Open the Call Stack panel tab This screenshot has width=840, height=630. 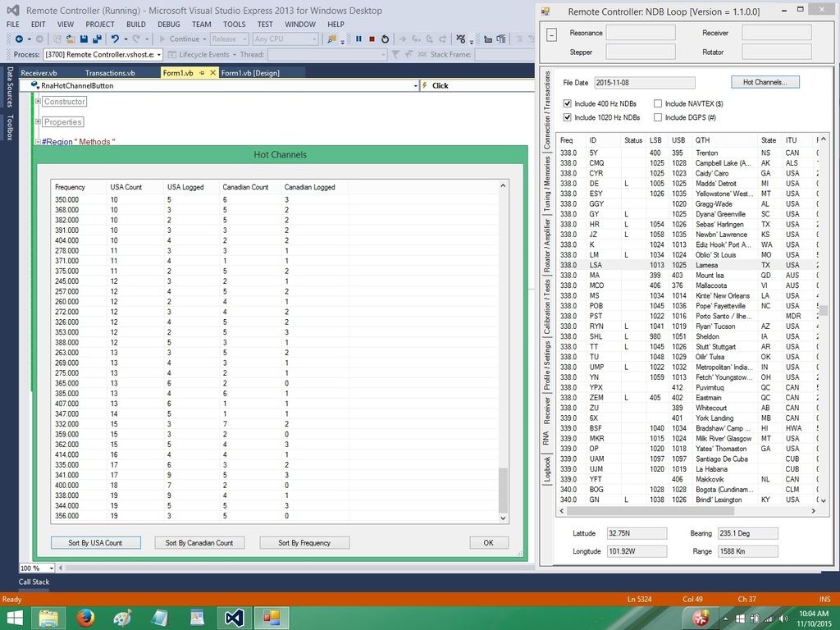(34, 582)
